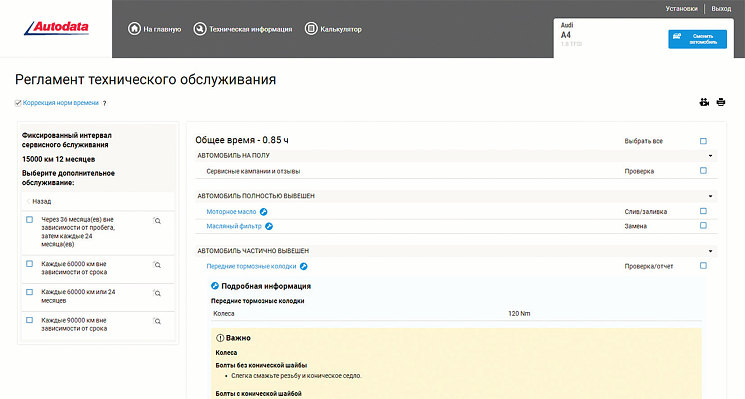Viewport: 745px width, 399px height.
Task: Click the Болты без конической шайбы heading
Action: click(261, 365)
